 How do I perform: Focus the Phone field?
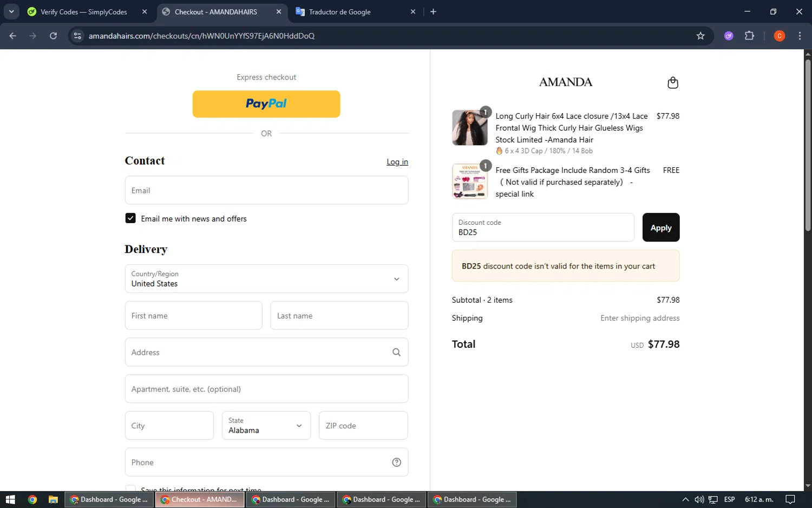pos(266,462)
